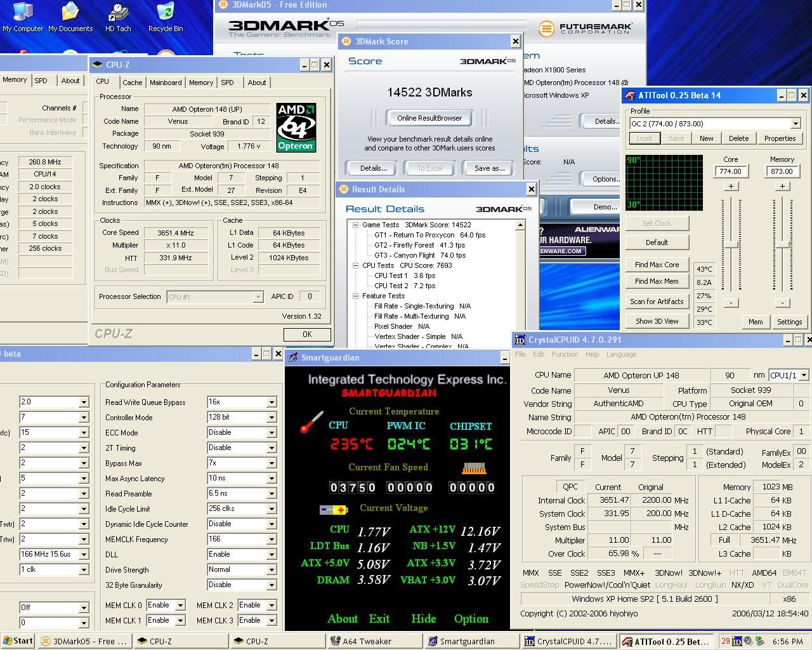Switch to Smartguardian in the taskbar
The height and width of the screenshot is (650, 812).
[471, 641]
